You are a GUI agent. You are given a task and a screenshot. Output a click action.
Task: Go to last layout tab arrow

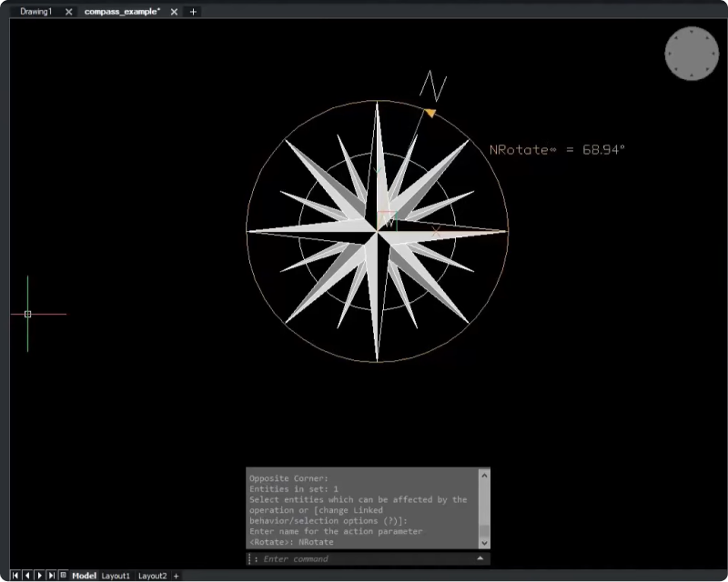[52, 576]
